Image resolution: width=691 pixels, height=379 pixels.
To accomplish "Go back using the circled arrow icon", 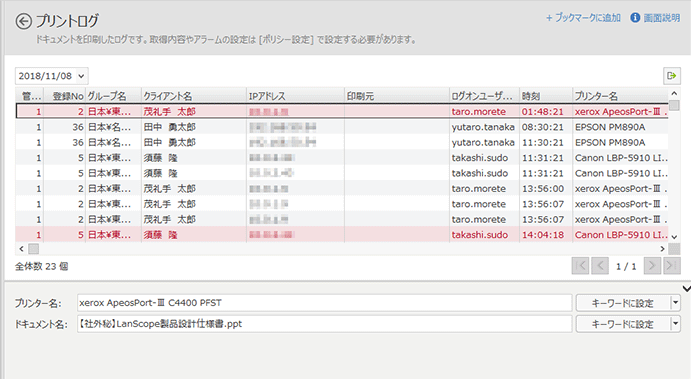I will (23, 21).
